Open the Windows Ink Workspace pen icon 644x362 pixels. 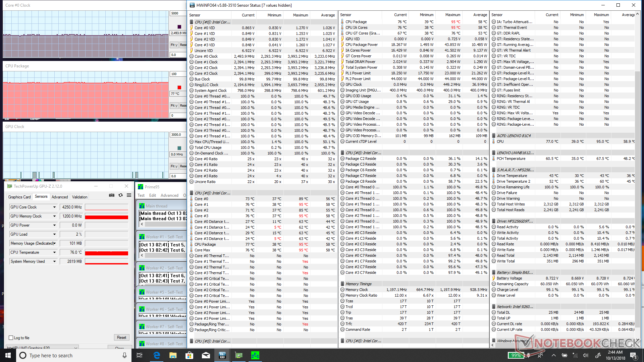pyautogui.click(x=597, y=355)
